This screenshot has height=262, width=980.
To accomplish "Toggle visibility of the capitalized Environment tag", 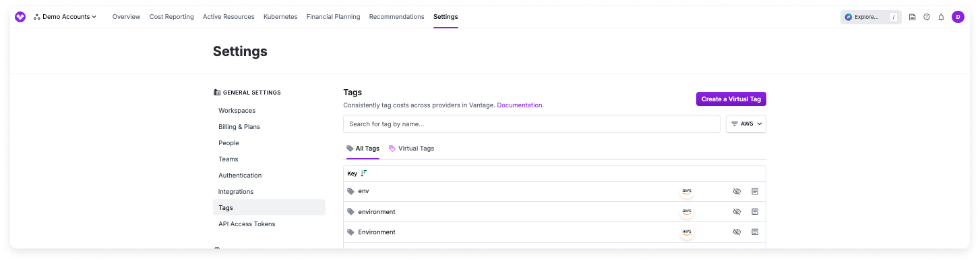I will tap(737, 232).
